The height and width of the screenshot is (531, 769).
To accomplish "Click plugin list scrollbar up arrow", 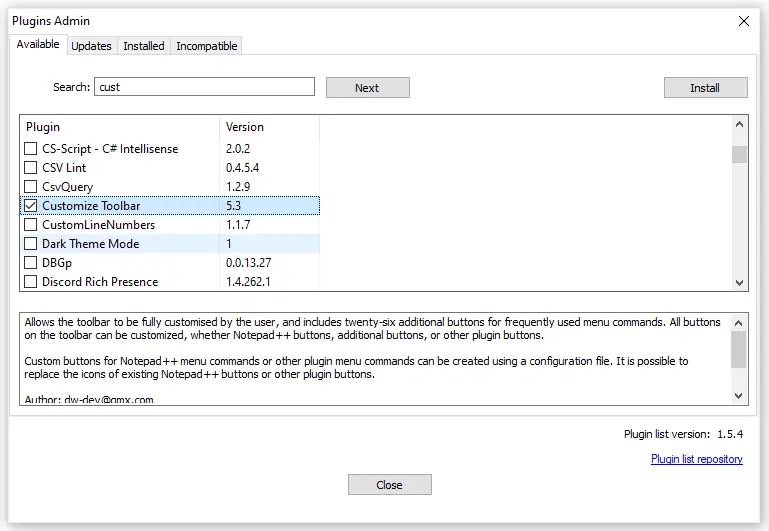I will tap(740, 125).
